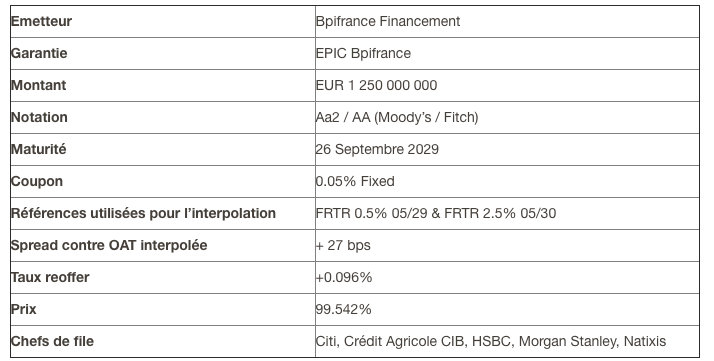Select the +0.096% rate value

tap(344, 277)
